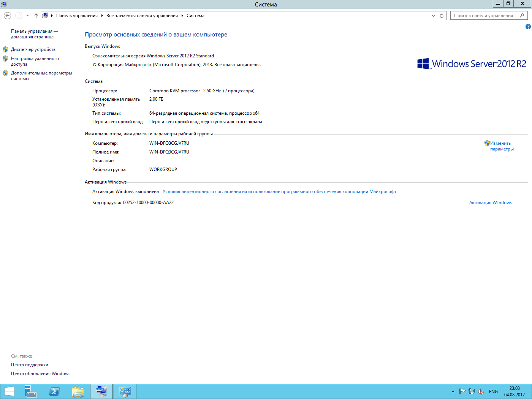
Task: Open 'Панель управления — домашняя страница'
Action: click(x=35, y=34)
